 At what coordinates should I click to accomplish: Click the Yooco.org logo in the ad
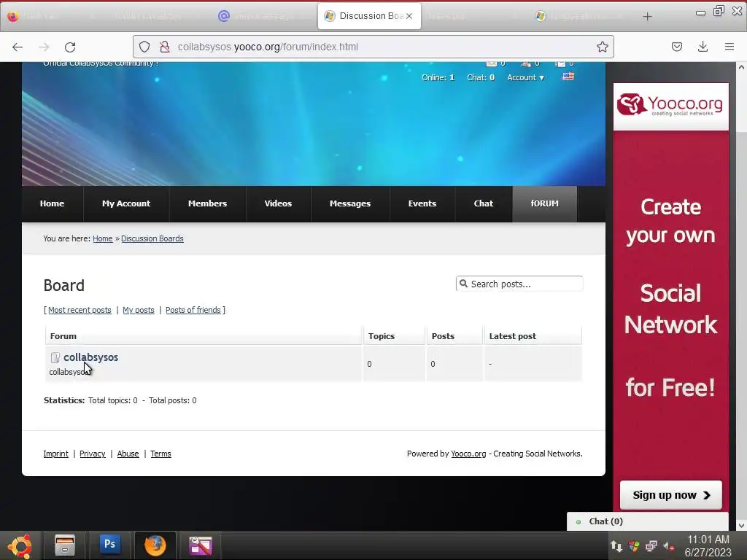point(670,106)
